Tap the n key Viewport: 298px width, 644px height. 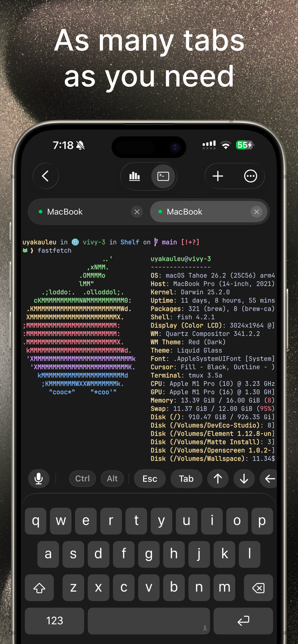[199, 587]
